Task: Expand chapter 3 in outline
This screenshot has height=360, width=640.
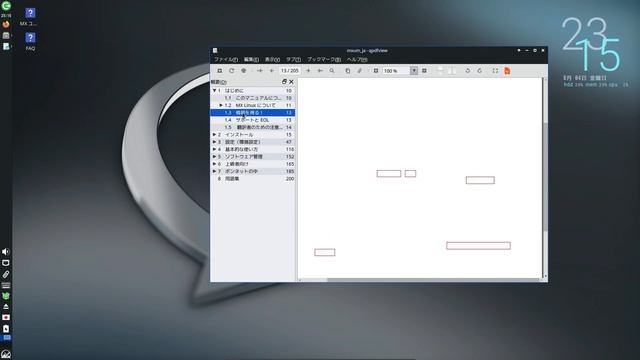Action: [214, 142]
